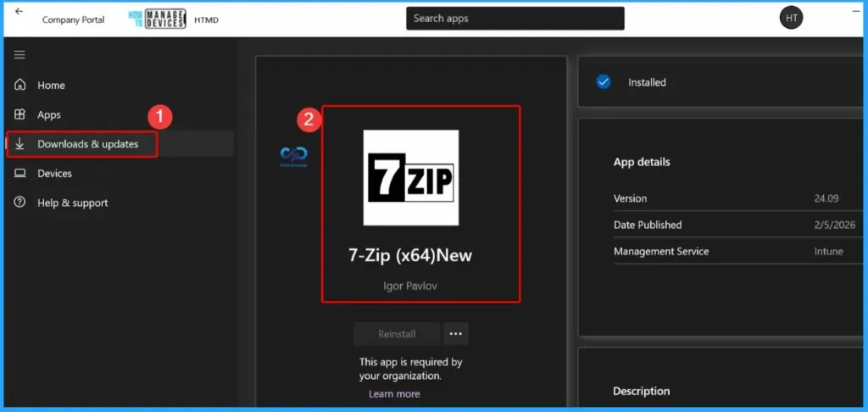The height and width of the screenshot is (412, 868).
Task: Click into the Search apps field
Action: (515, 19)
